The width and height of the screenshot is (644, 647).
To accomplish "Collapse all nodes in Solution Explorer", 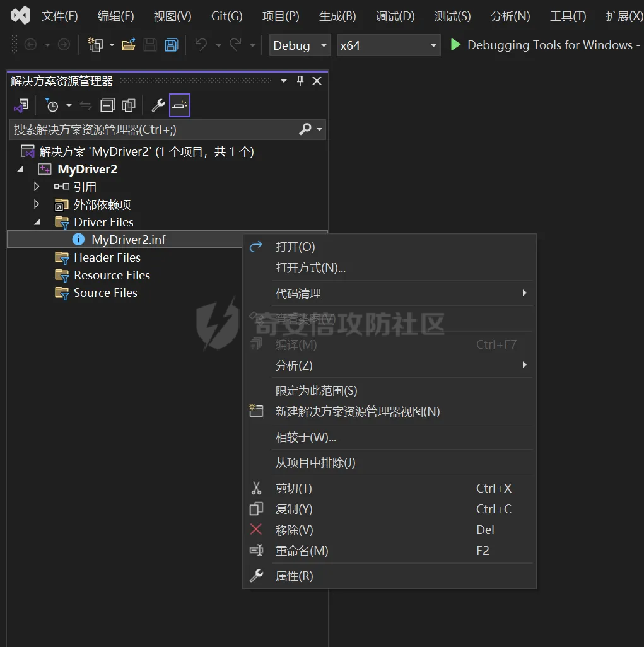I will coord(107,106).
